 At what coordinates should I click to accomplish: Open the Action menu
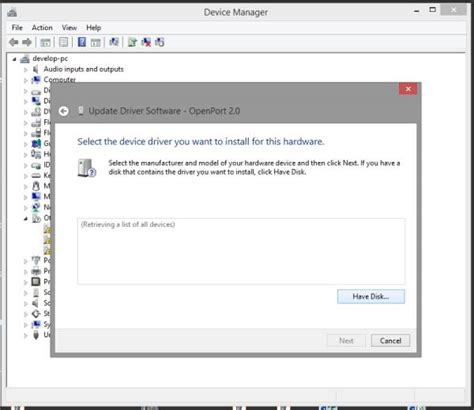(x=42, y=28)
